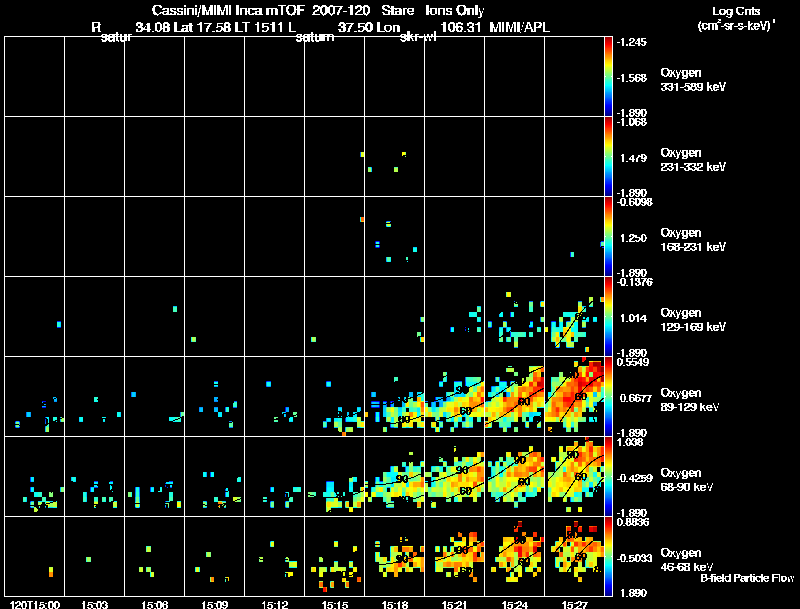The width and height of the screenshot is (800, 609).
Task: Click the '15:21' time axis label
Action: click(455, 604)
